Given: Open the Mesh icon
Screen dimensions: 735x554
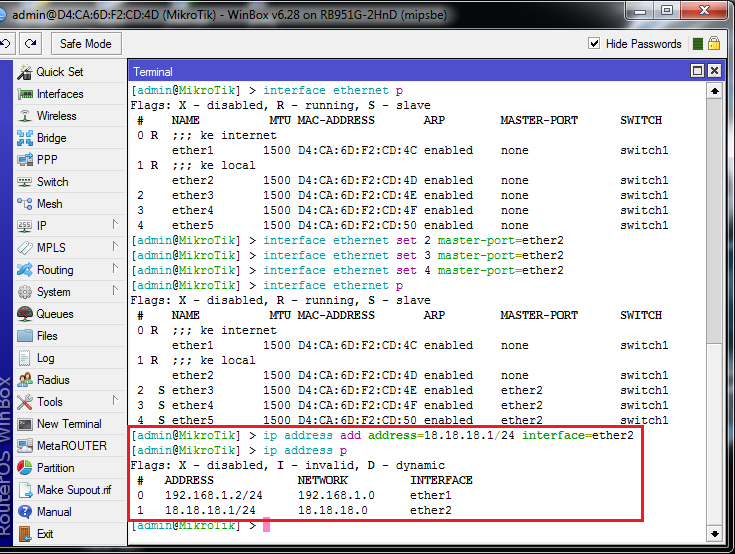Looking at the screenshot, I should point(25,204).
